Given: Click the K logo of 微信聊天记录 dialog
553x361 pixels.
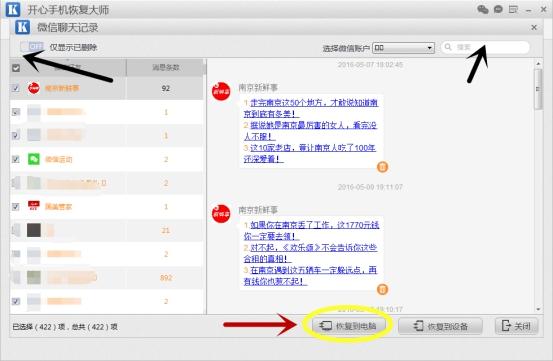Looking at the screenshot, I should pyautogui.click(x=23, y=27).
